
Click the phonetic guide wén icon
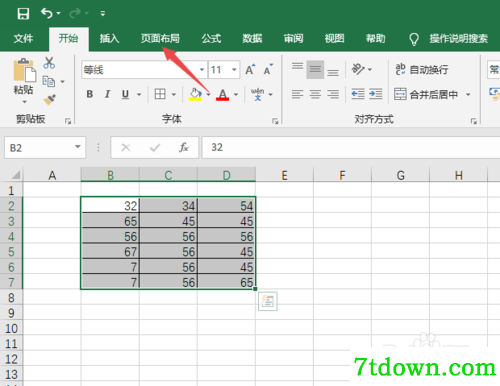(x=257, y=94)
